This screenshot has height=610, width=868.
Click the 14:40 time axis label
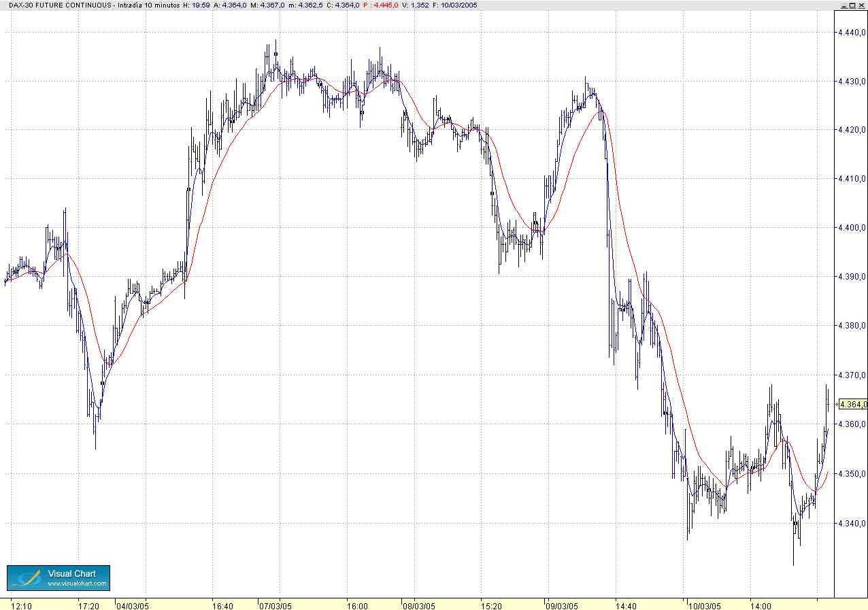(x=626, y=605)
